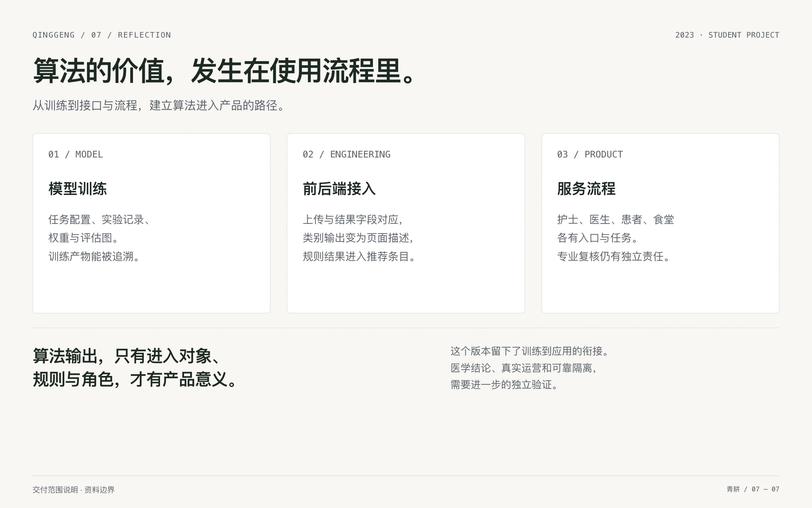
Task: Click the line 各有入口与任务。
Action: pos(597,238)
